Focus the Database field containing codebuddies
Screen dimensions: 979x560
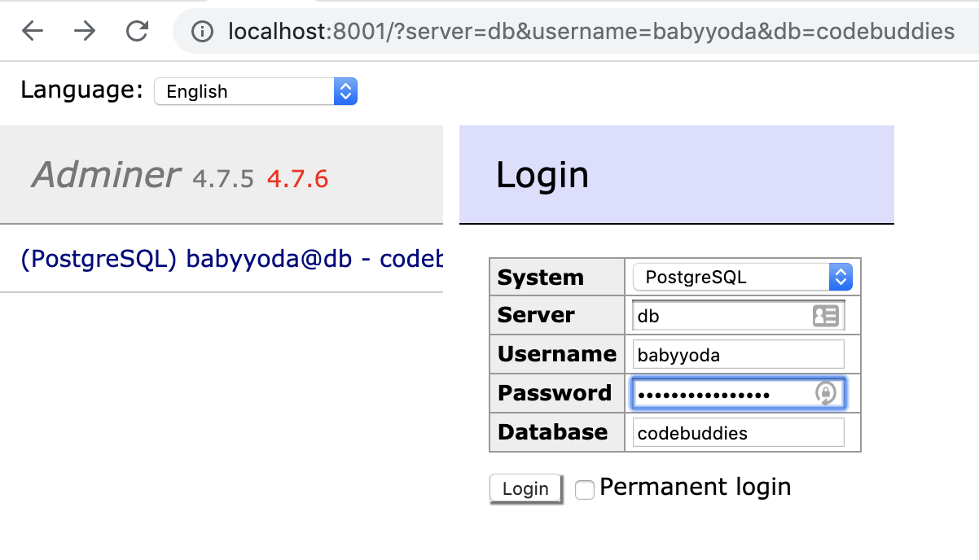coord(738,433)
